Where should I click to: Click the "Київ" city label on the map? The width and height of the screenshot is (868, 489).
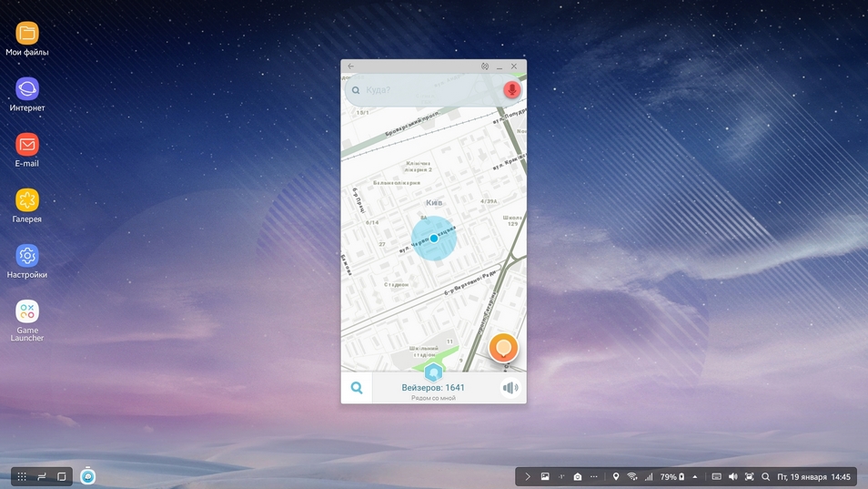(434, 203)
